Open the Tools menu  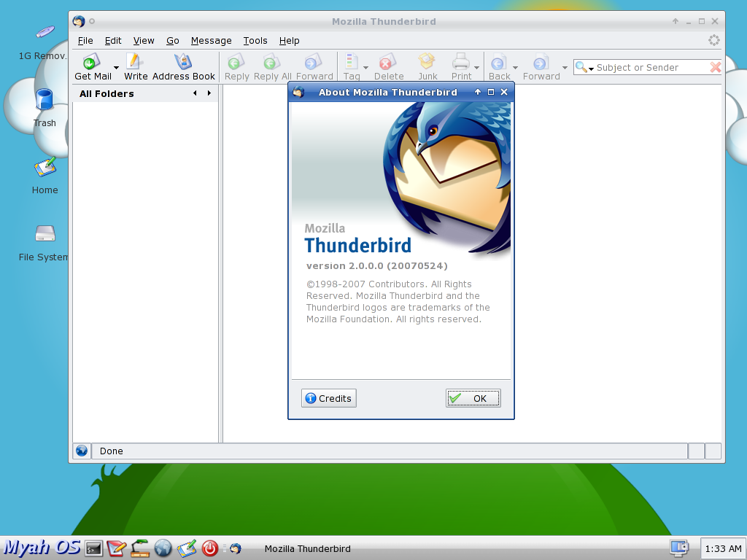click(255, 41)
